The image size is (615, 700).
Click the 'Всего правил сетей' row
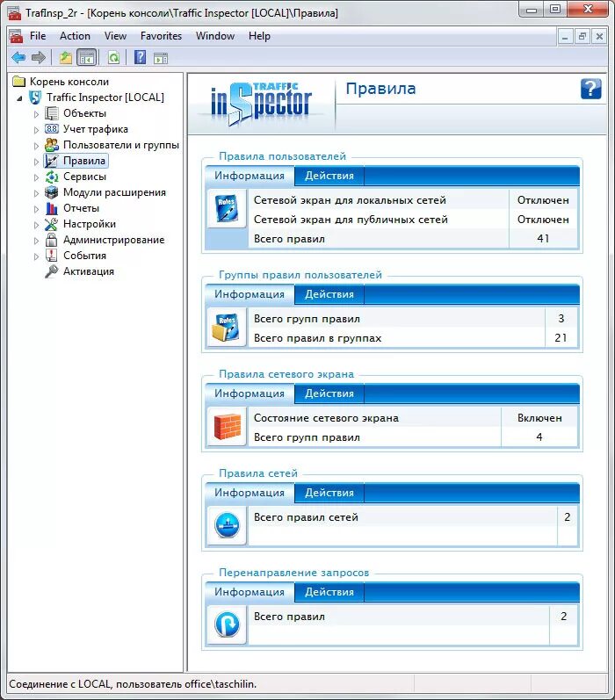[412, 517]
